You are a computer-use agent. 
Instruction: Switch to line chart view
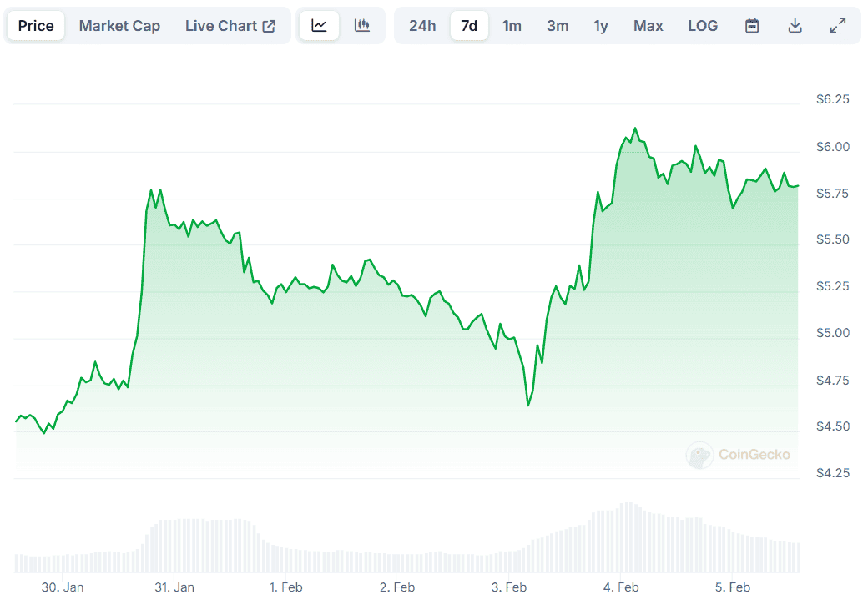[x=319, y=26]
